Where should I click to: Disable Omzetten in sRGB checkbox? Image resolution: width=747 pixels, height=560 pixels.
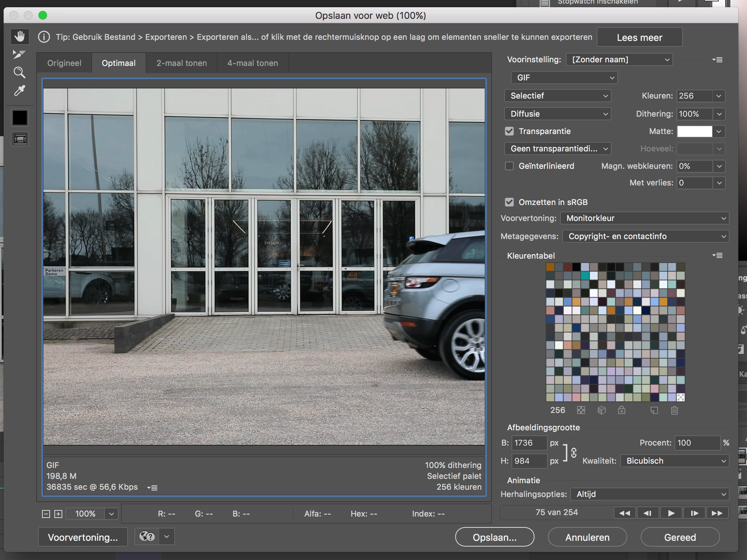[509, 202]
